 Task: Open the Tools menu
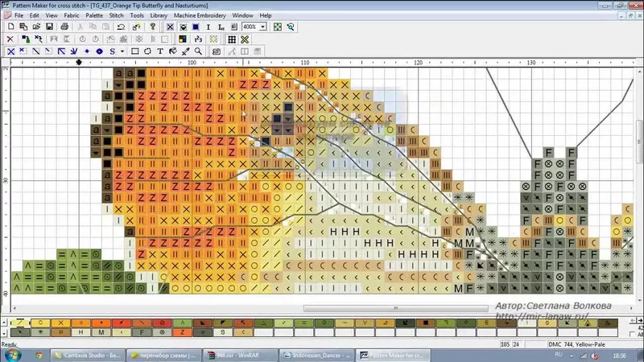click(137, 15)
